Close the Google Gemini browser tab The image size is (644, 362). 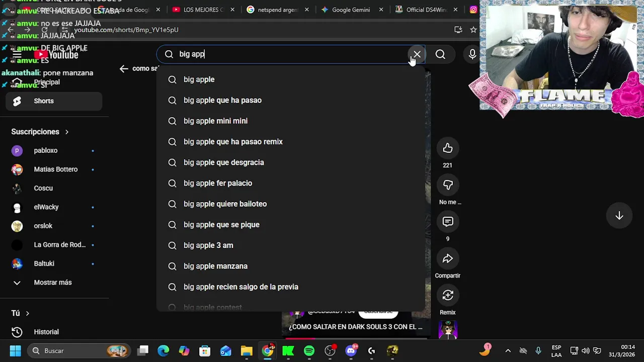[x=381, y=10]
